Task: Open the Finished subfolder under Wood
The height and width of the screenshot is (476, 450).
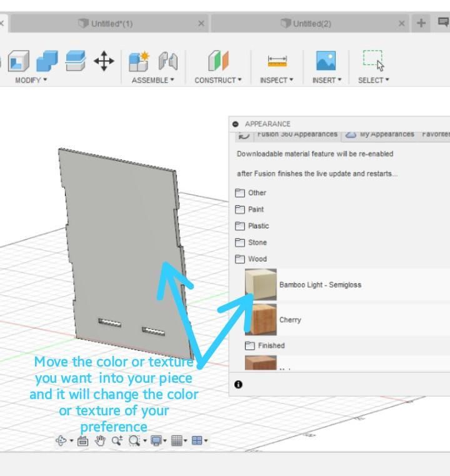Action: pos(265,345)
